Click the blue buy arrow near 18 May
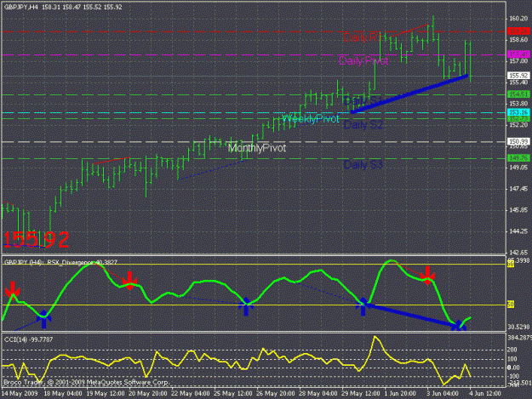This screenshot has height=399, width=532. tap(43, 319)
